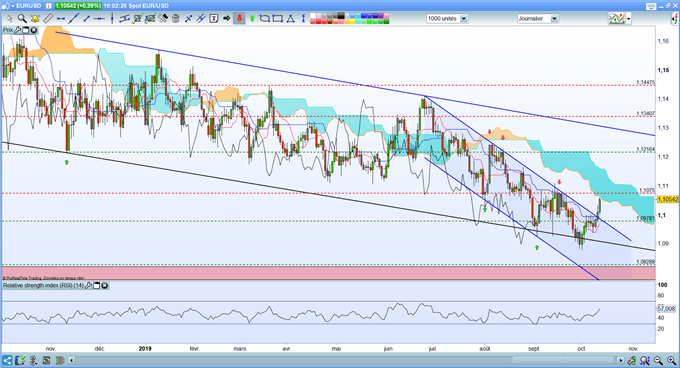This screenshot has height=368, width=680.
Task: Select the ellipse drawing tool
Action: (x=265, y=19)
